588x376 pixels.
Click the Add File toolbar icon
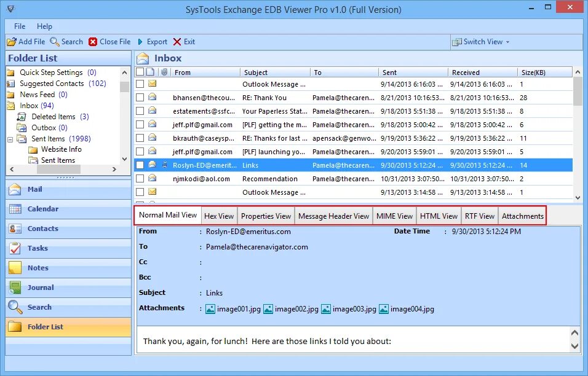[12, 42]
